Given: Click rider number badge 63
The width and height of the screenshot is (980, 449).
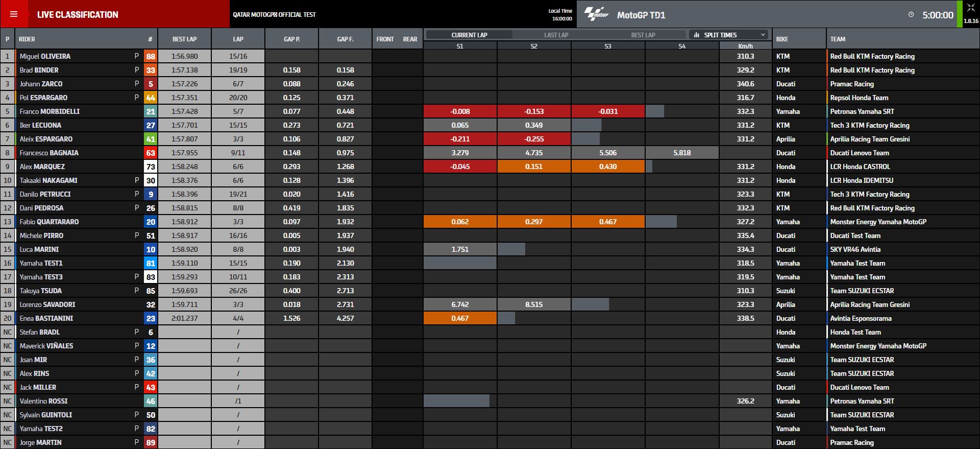Looking at the screenshot, I should (151, 153).
